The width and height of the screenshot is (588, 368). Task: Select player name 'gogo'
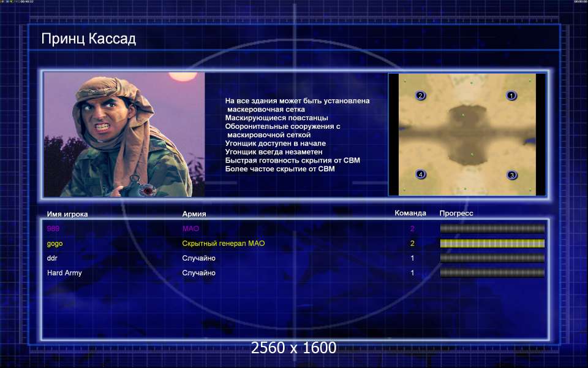pos(55,243)
